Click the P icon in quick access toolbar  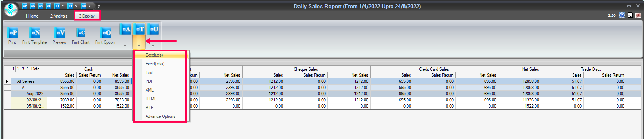[x=24, y=6]
